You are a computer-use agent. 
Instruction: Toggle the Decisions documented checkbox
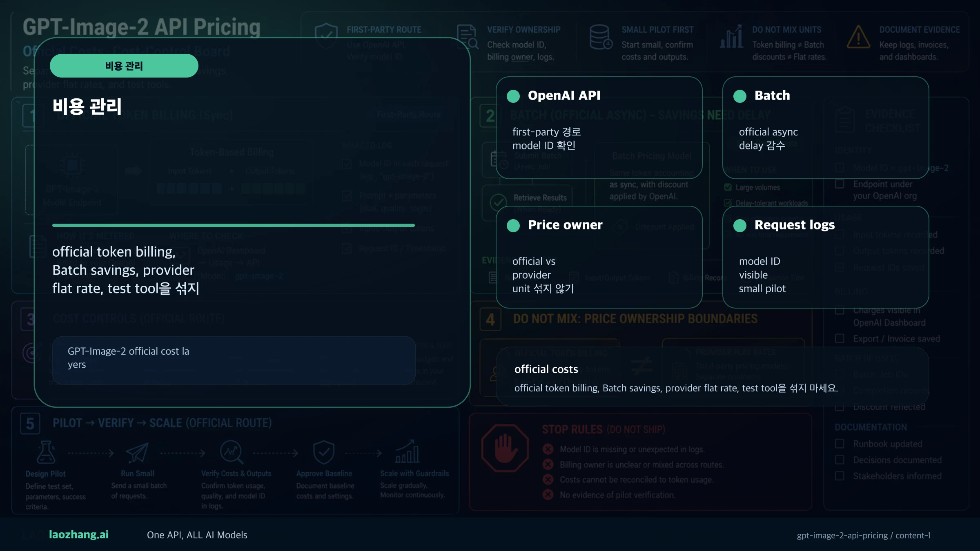[840, 460]
